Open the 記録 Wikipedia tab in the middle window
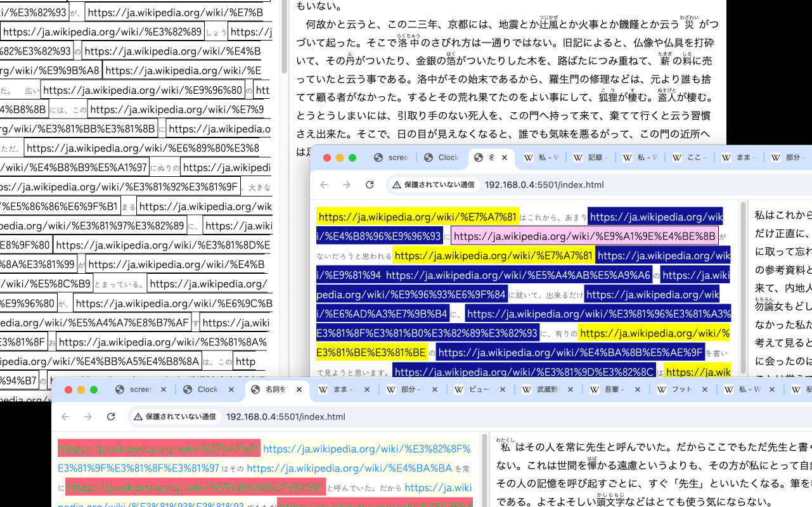 (591, 158)
